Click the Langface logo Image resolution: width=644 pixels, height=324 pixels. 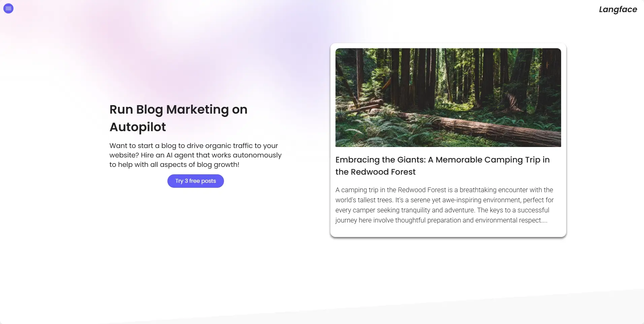(x=618, y=9)
